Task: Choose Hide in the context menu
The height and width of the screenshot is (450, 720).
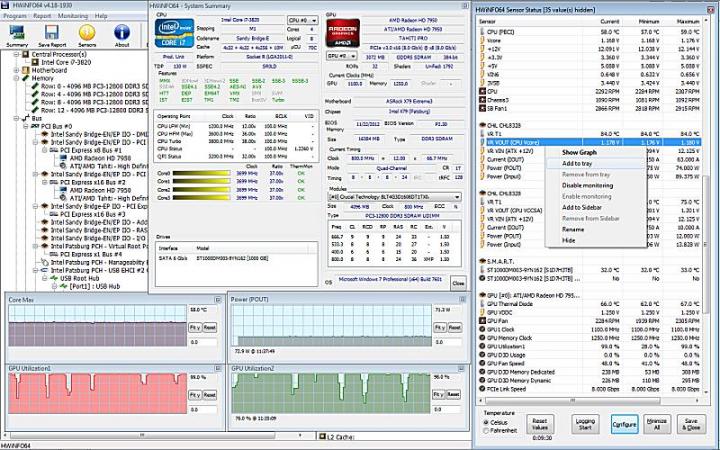Action: click(x=568, y=241)
